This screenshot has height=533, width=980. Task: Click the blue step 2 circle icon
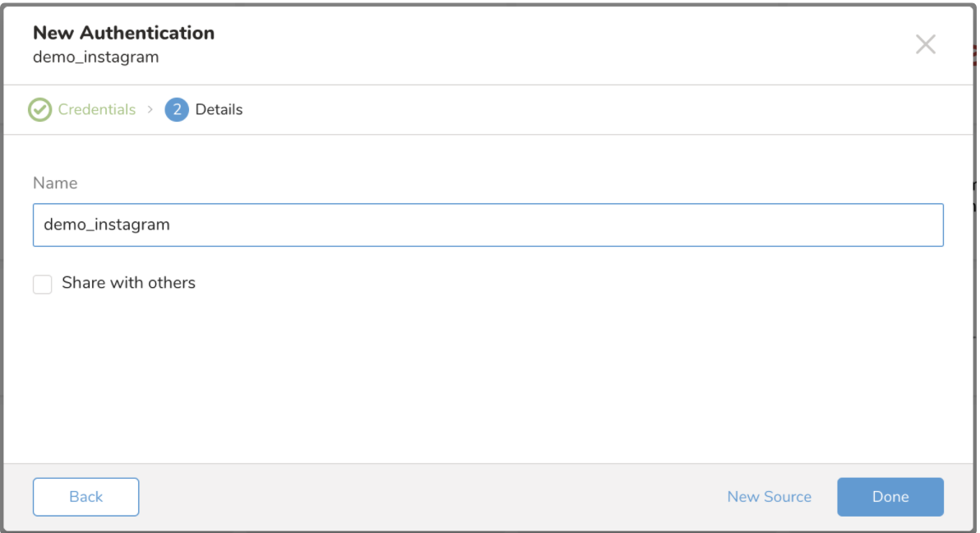[x=177, y=109]
